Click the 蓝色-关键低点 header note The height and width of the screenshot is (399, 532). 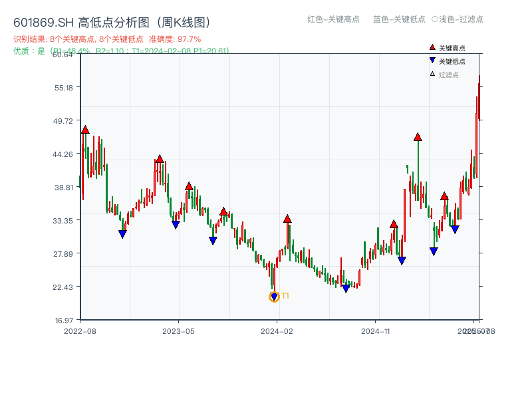click(399, 19)
